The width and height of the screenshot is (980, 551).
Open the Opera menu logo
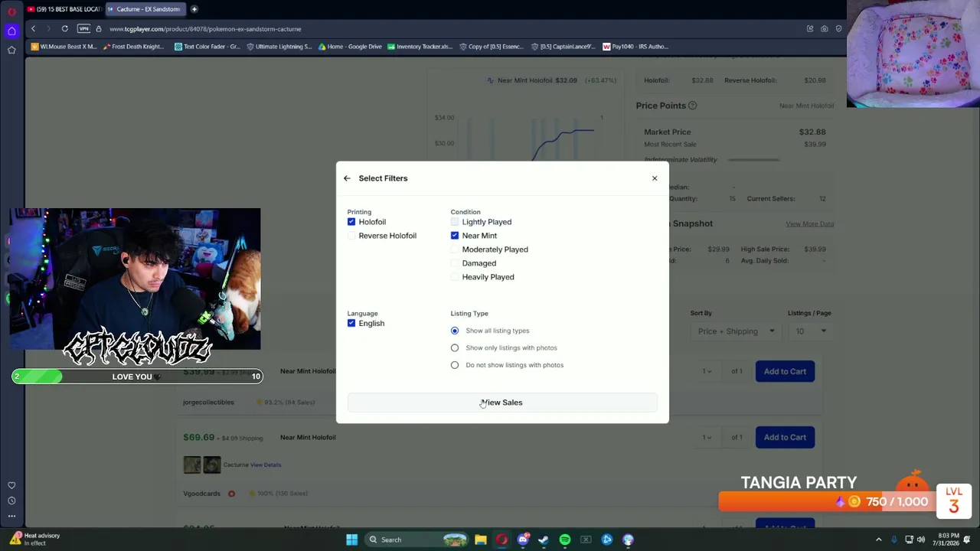point(11,11)
